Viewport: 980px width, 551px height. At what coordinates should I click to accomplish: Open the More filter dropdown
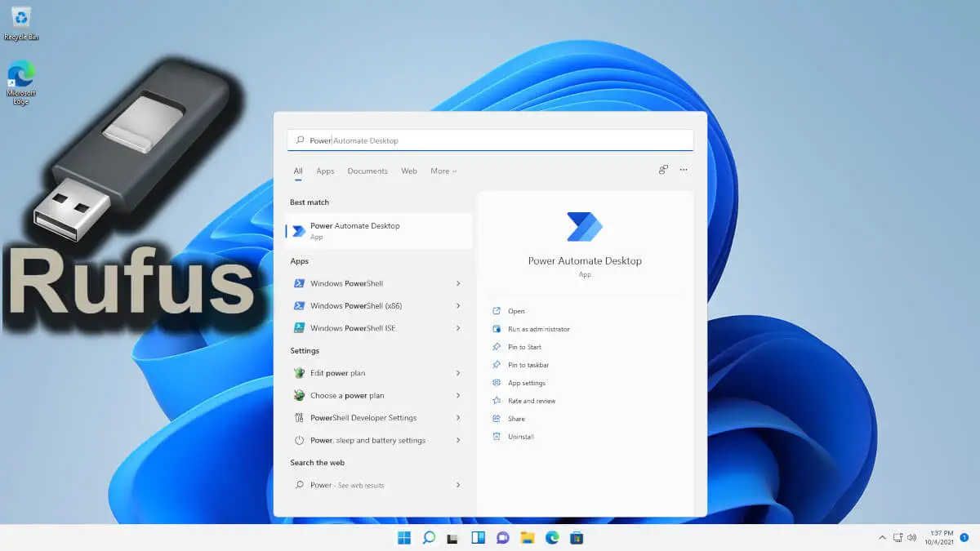pos(443,171)
